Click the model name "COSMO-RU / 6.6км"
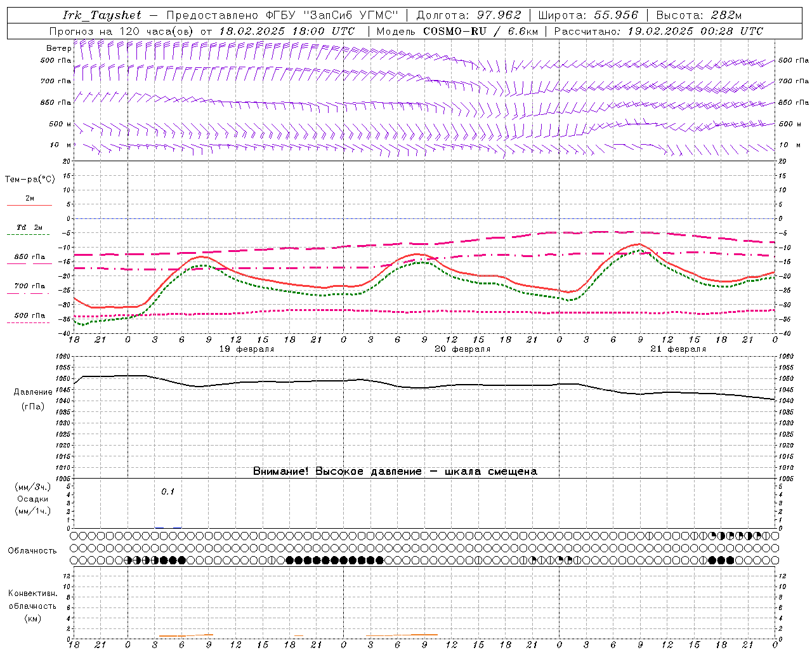Image resolution: width=812 pixels, height=650 pixels. pyautogui.click(x=480, y=31)
